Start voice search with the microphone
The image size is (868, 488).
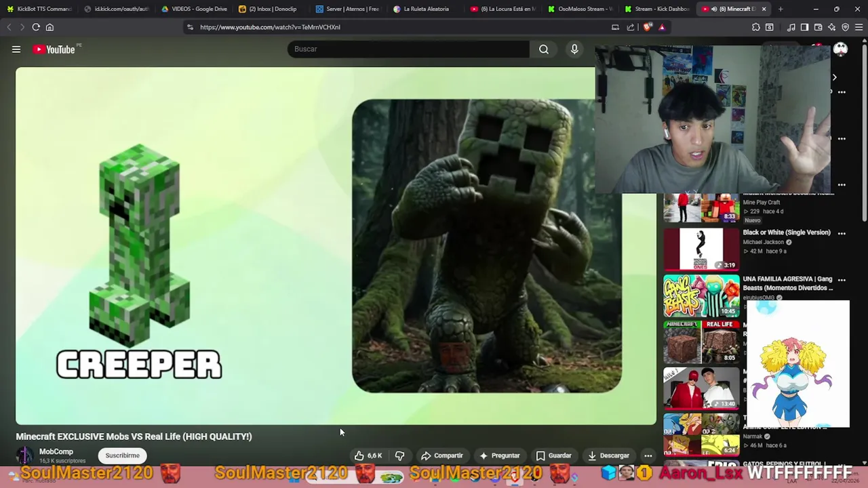point(574,49)
